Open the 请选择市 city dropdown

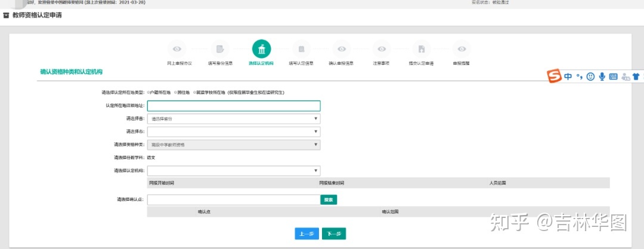pyautogui.click(x=234, y=132)
